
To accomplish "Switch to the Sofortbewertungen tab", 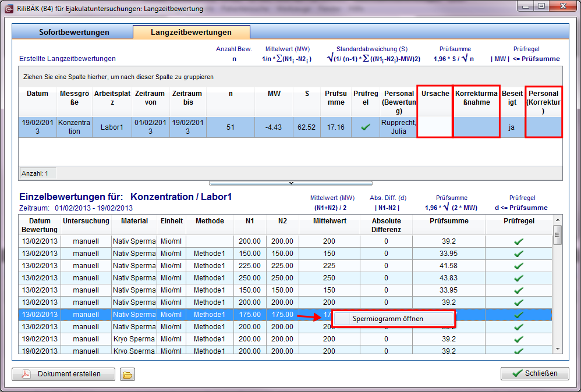I will click(x=74, y=32).
